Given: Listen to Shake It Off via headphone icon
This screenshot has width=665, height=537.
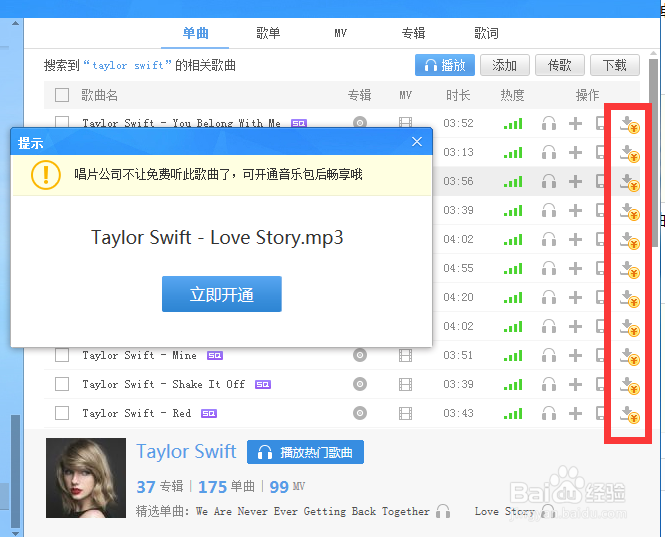Looking at the screenshot, I should click(549, 384).
